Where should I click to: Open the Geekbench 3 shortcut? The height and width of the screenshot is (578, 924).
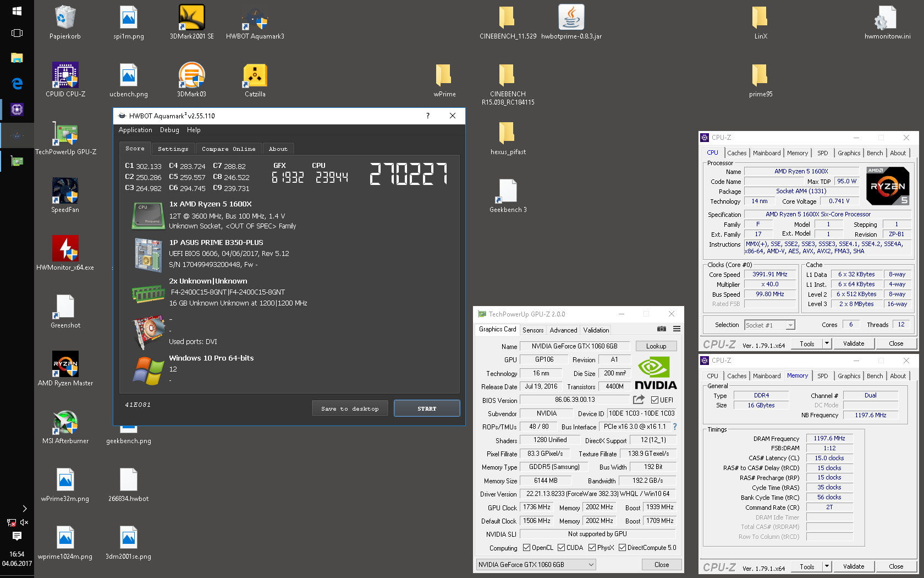click(508, 195)
